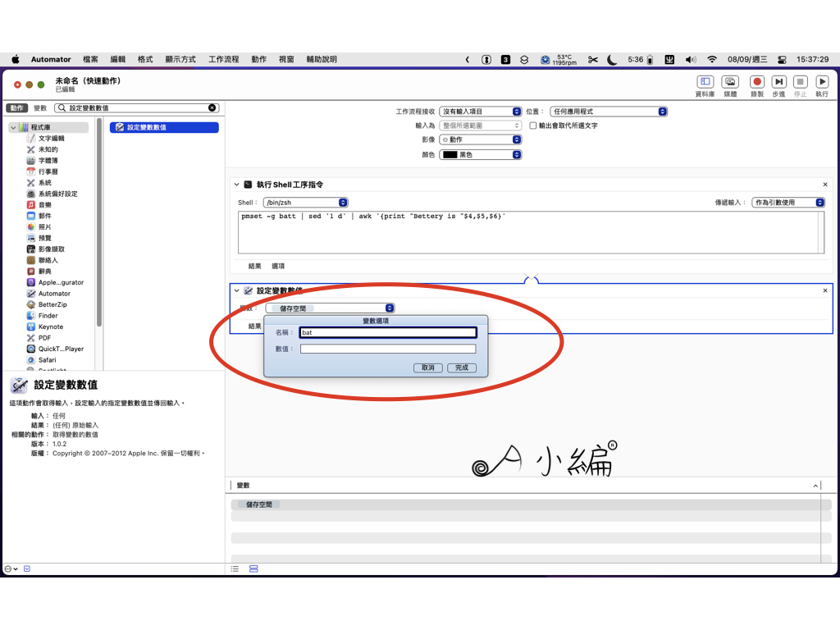
Task: Open the 工作流程接收 dropdown
Action: (481, 112)
